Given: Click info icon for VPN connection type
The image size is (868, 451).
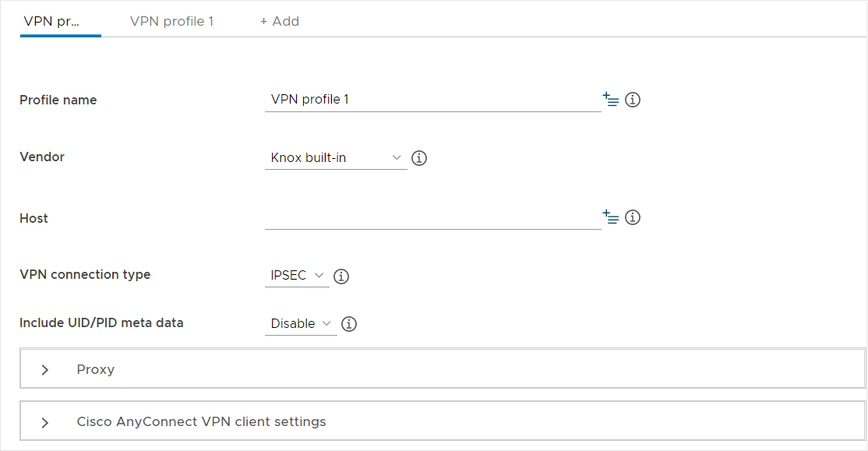Looking at the screenshot, I should 341,276.
